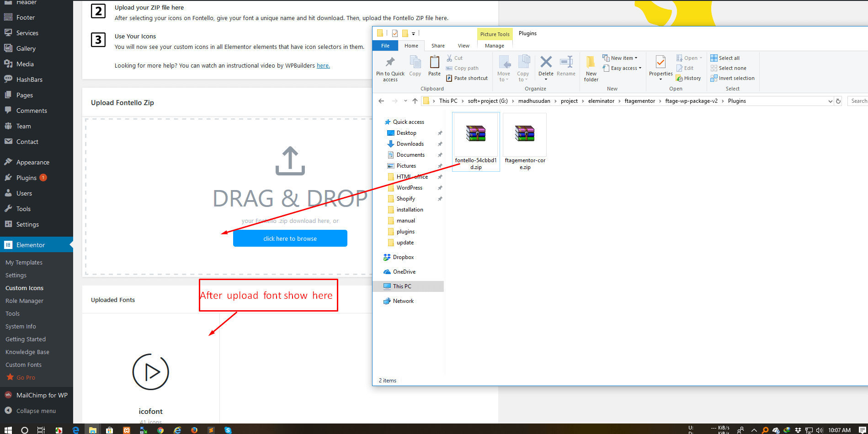Refresh the Explorer address bar

tap(838, 101)
